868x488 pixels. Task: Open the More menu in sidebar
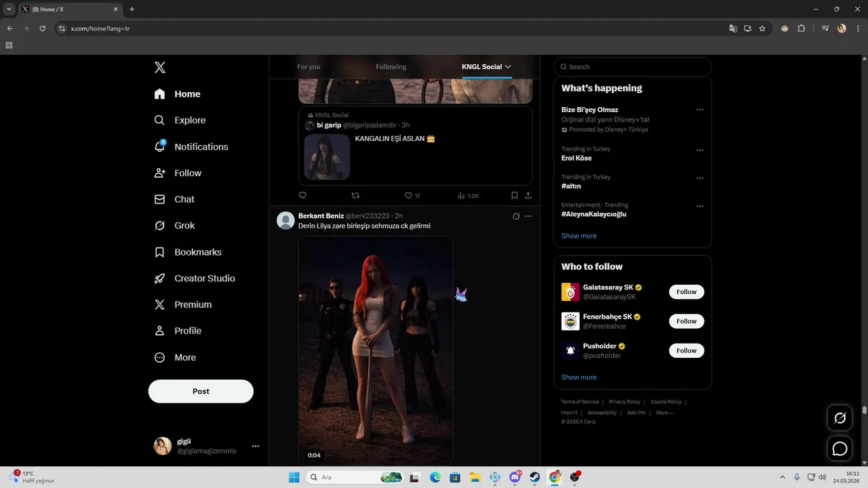176,357
